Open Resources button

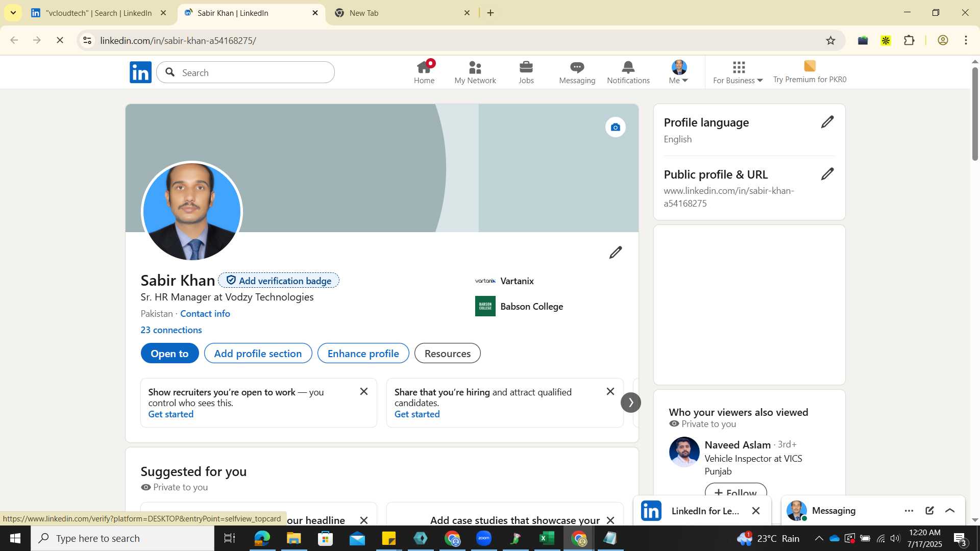coord(448,354)
